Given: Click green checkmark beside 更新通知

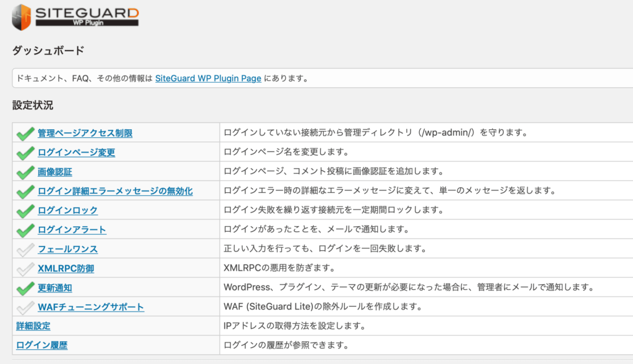Looking at the screenshot, I should click(25, 288).
